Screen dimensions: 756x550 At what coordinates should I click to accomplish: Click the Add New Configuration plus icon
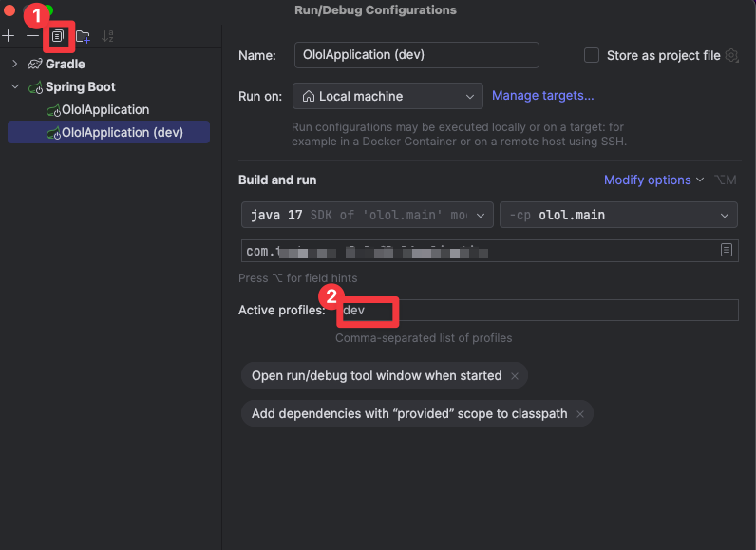(x=9, y=36)
